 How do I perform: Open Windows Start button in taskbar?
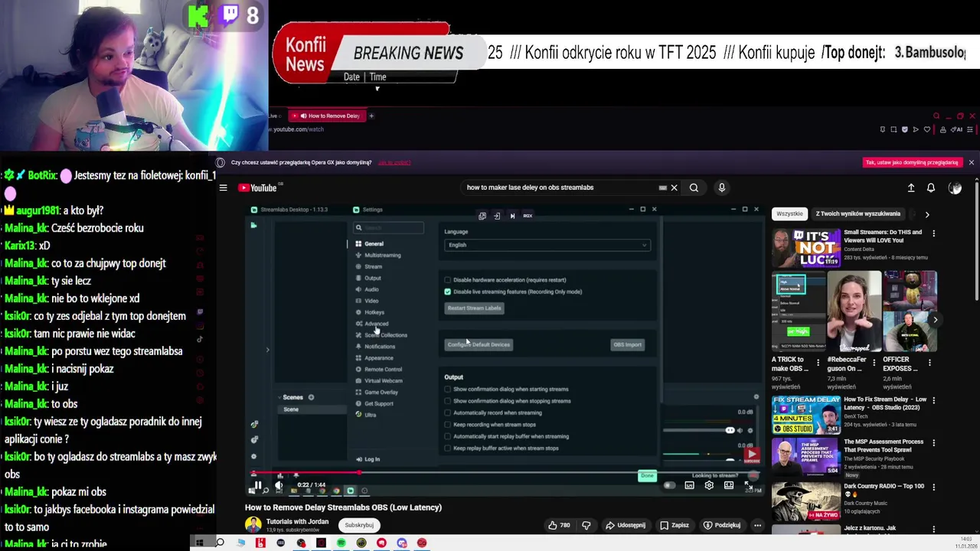(x=199, y=543)
